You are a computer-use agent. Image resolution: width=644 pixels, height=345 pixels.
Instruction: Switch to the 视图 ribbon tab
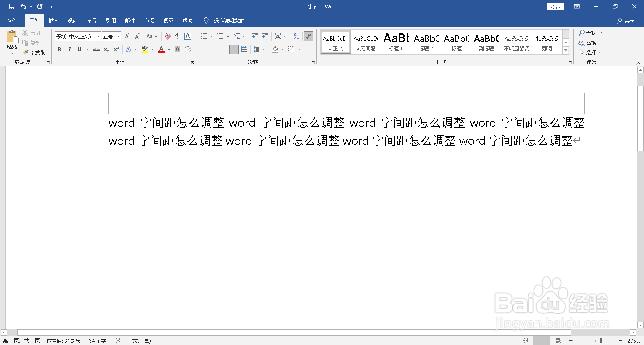168,21
